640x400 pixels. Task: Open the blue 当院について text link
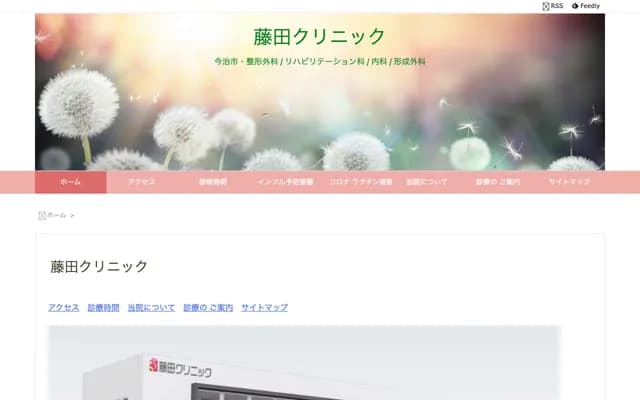(151, 307)
